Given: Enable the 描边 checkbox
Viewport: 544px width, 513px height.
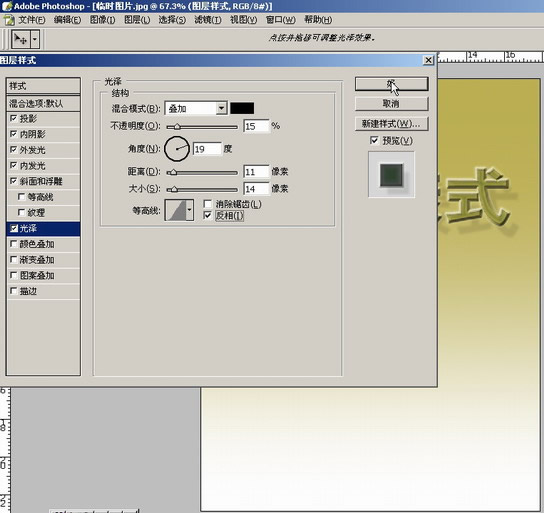Looking at the screenshot, I should tap(14, 291).
